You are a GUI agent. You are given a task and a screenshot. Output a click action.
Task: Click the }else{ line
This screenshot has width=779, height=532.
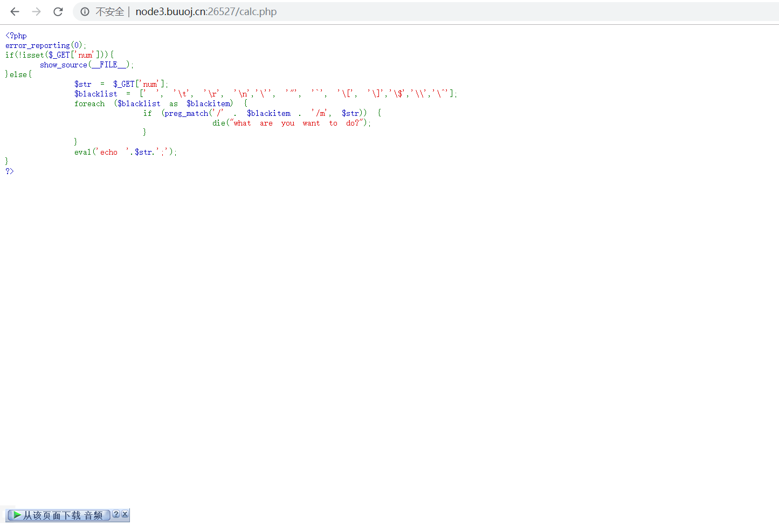[x=18, y=74]
